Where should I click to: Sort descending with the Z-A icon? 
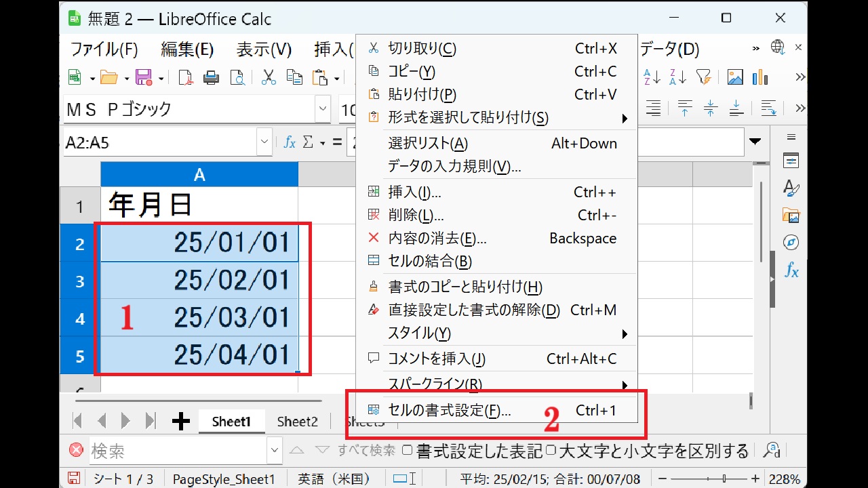pyautogui.click(x=677, y=77)
